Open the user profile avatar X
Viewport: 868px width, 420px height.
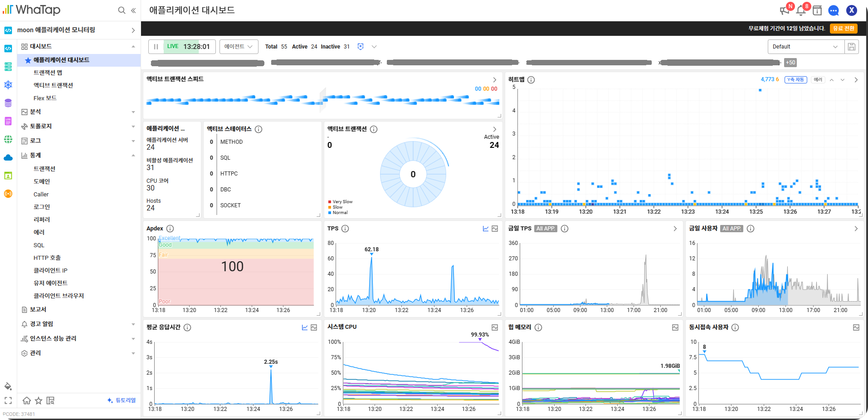tap(852, 10)
